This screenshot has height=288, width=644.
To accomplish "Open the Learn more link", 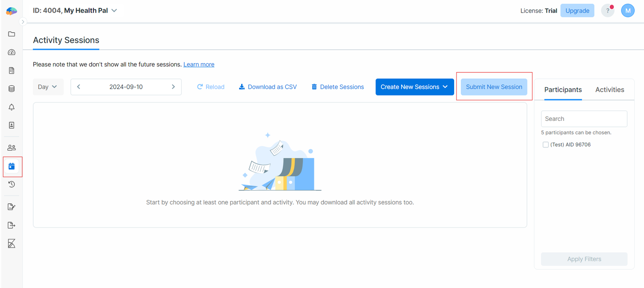I will coord(199,64).
